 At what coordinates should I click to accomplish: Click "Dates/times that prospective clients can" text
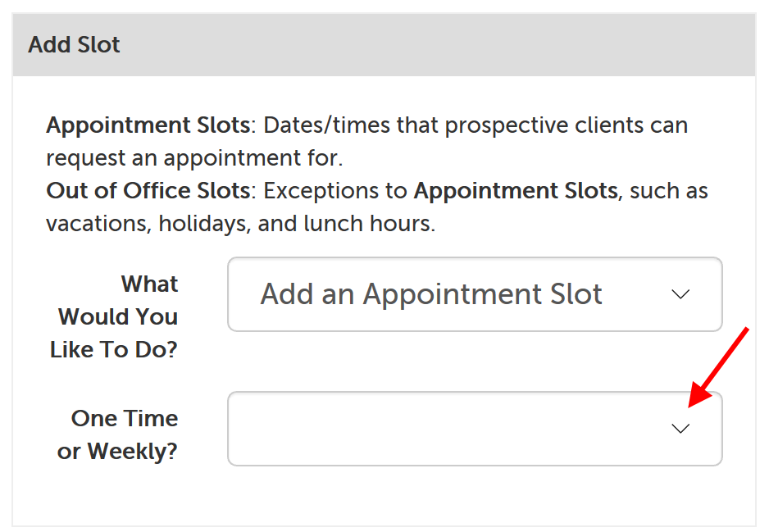point(476,125)
